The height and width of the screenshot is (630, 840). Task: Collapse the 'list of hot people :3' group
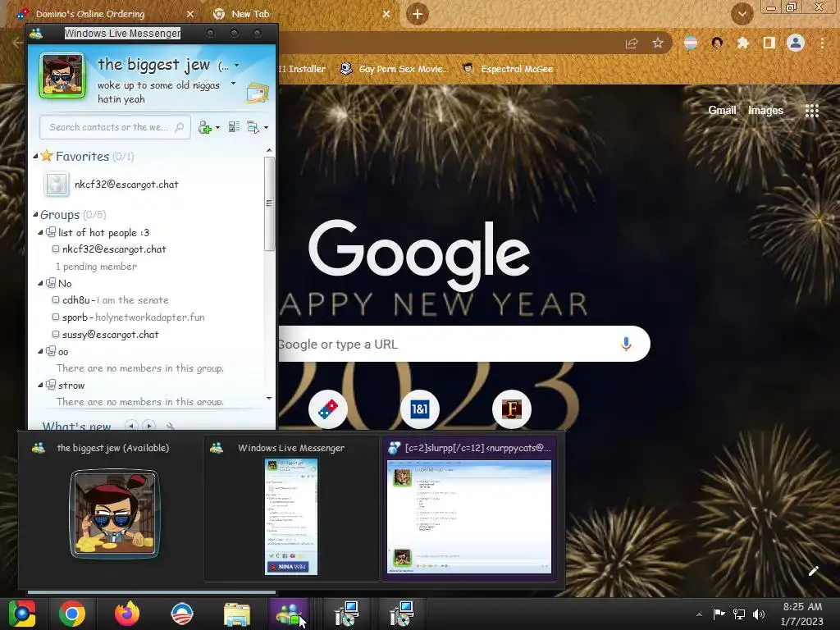click(x=41, y=232)
